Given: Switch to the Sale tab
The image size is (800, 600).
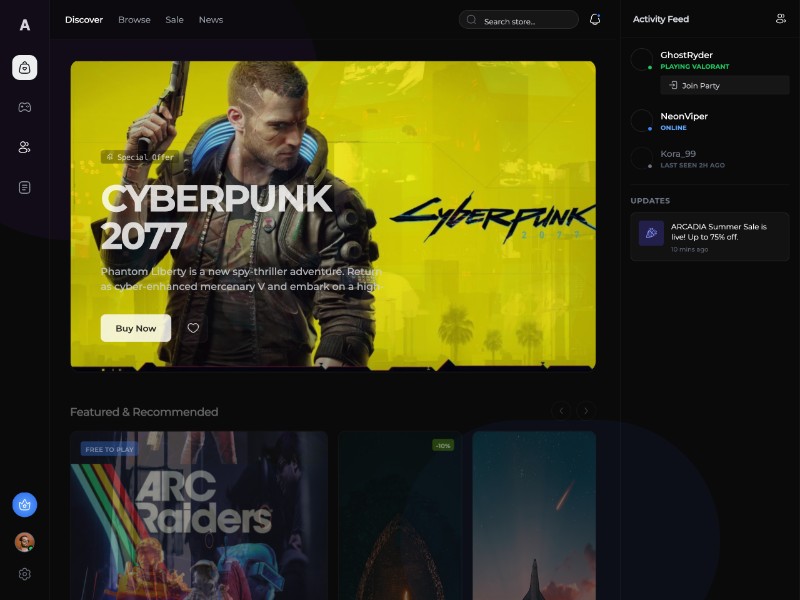Looking at the screenshot, I should tap(174, 19).
